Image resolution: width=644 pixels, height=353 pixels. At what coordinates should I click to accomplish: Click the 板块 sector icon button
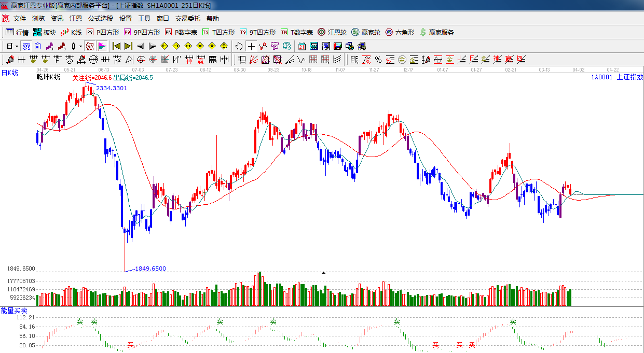(37, 32)
